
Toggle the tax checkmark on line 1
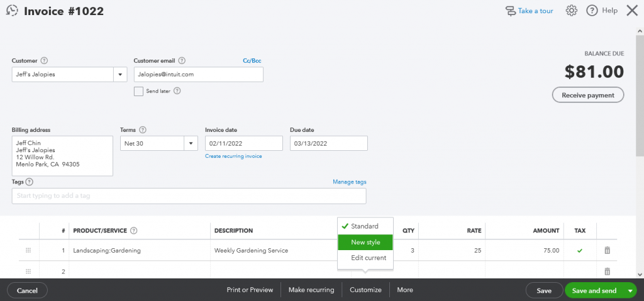[579, 251]
